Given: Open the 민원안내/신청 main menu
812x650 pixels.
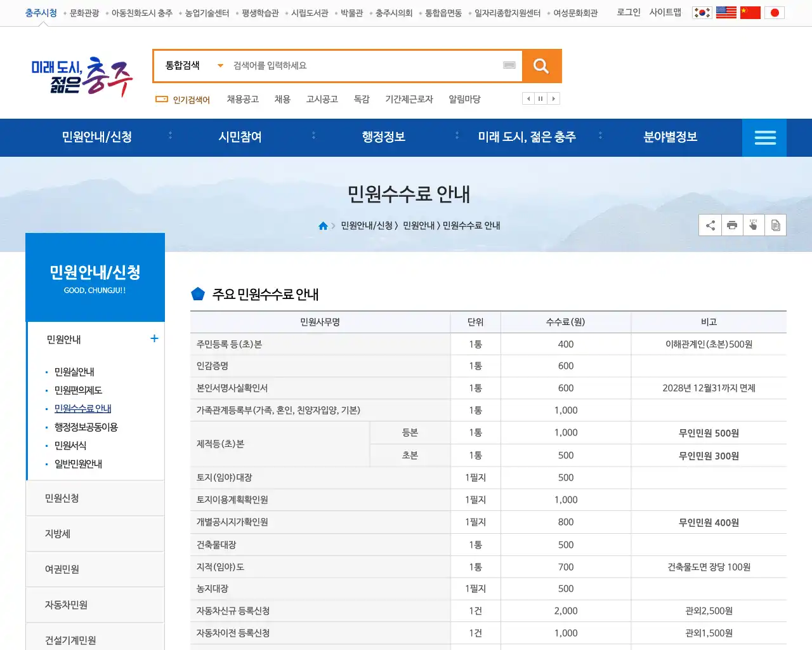Looking at the screenshot, I should (x=97, y=137).
